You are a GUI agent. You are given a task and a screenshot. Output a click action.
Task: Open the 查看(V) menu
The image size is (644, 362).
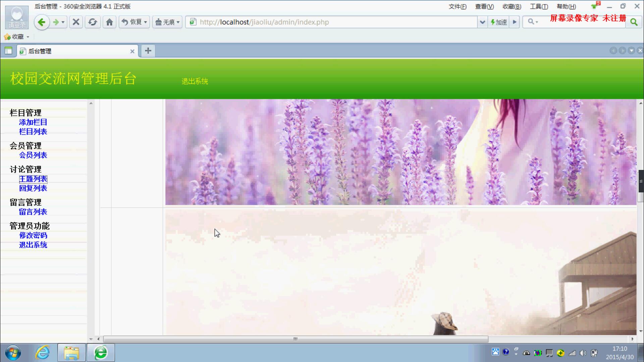click(x=484, y=6)
